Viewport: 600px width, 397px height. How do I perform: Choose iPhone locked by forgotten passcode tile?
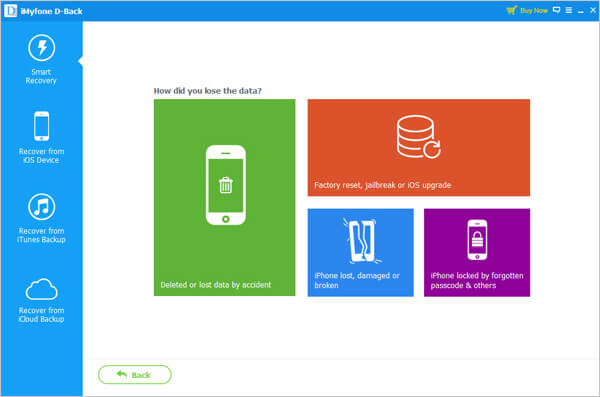(477, 252)
